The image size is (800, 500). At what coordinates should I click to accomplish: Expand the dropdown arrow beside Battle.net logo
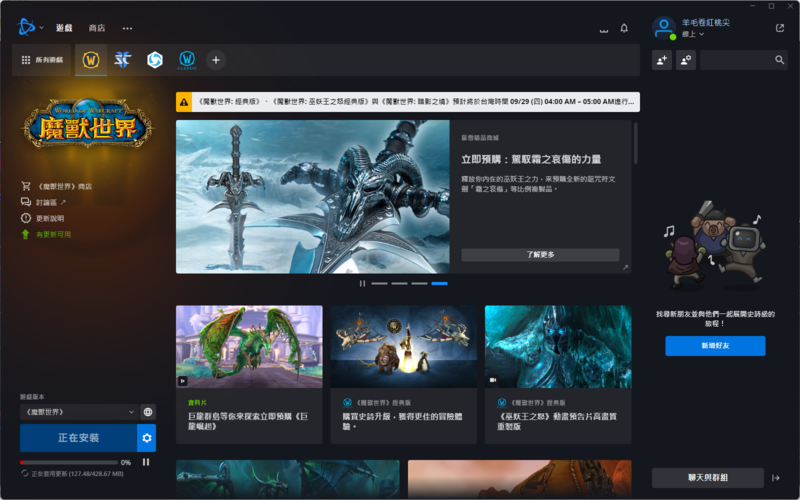(41, 28)
